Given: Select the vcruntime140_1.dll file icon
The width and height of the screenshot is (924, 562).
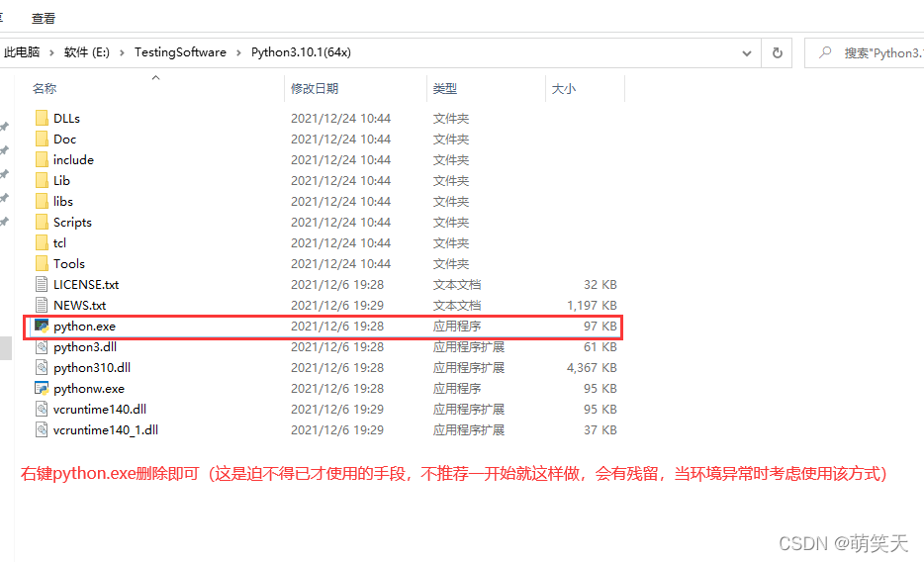Looking at the screenshot, I should pyautogui.click(x=42, y=429).
